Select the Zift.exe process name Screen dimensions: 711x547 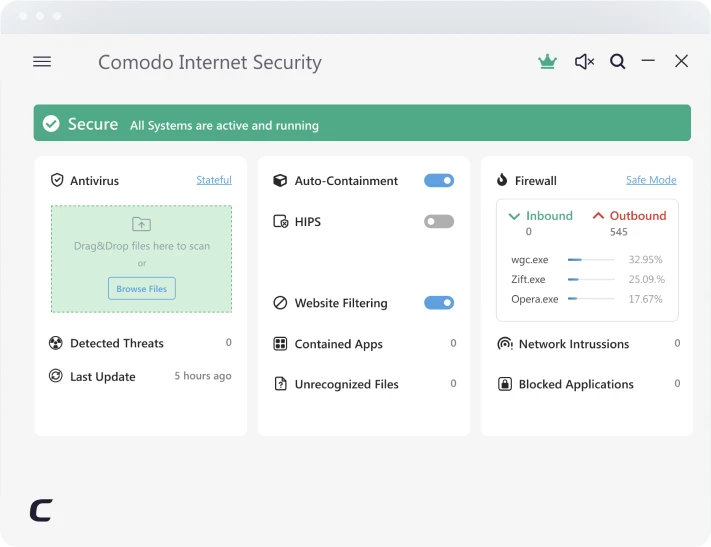coord(528,279)
